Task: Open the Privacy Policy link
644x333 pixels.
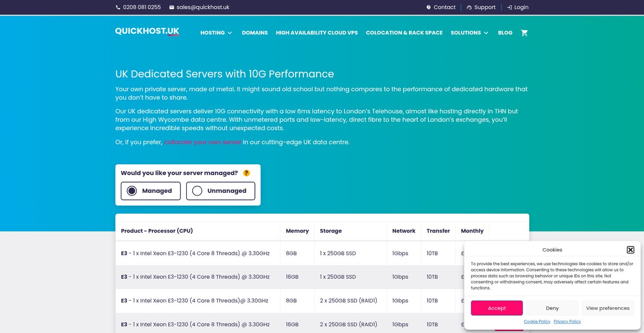Action: point(567,322)
